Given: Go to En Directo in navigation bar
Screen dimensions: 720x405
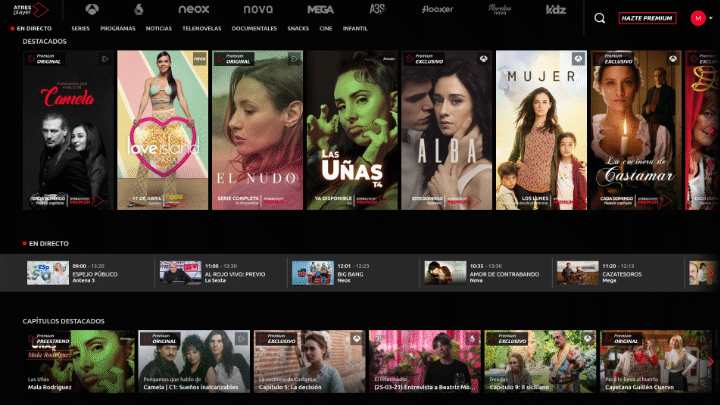Looking at the screenshot, I should pos(31,28).
